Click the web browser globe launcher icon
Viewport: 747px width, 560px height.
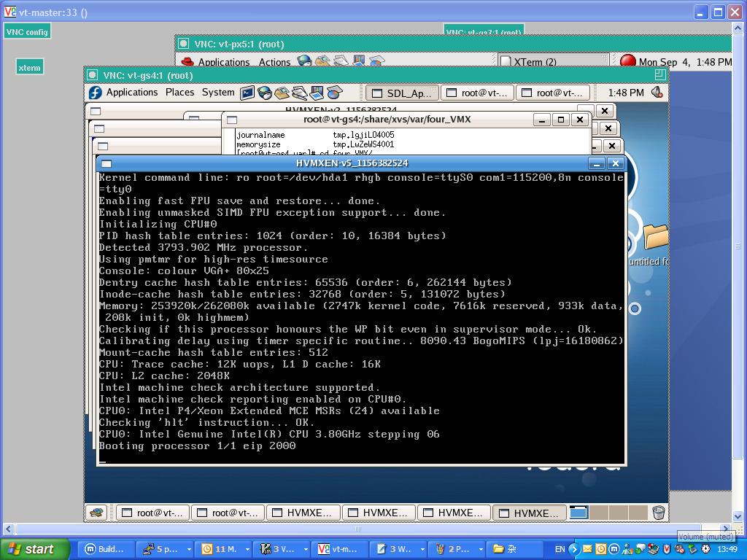[x=265, y=93]
